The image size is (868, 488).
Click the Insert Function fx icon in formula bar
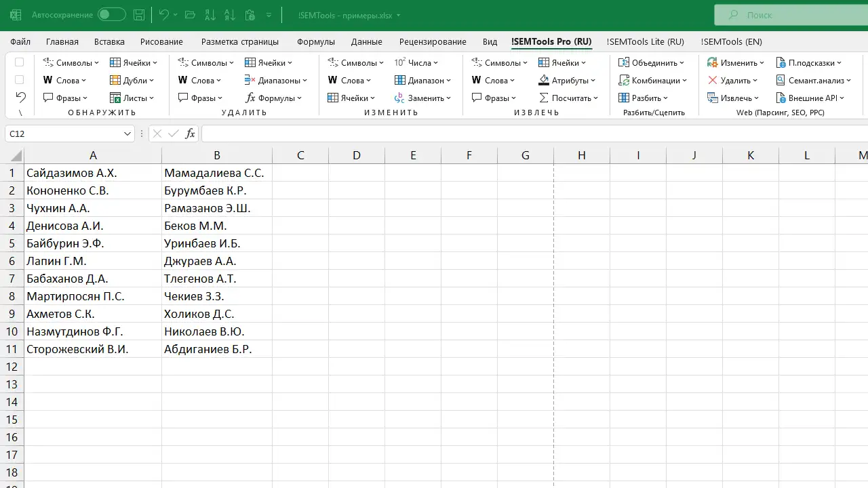[x=191, y=134]
